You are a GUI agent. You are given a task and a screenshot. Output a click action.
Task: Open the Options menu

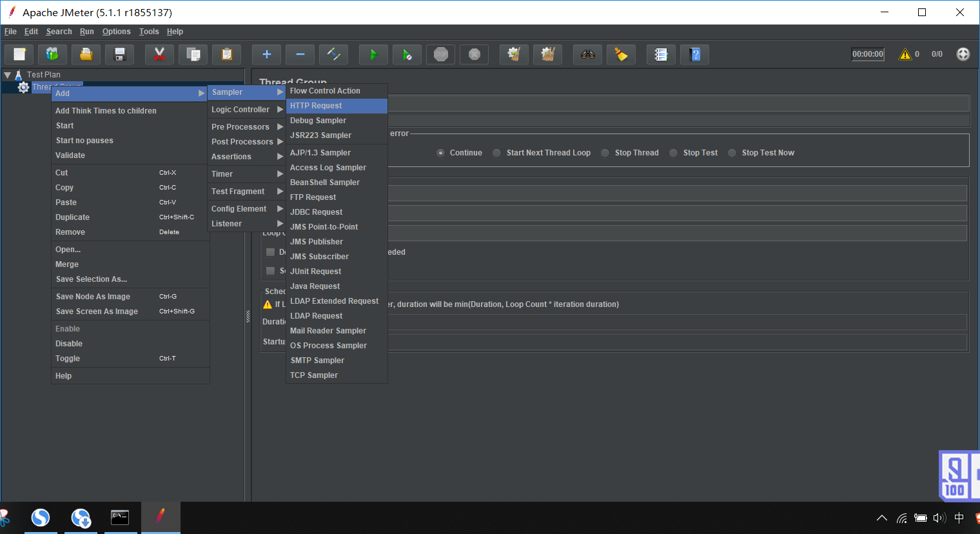116,32
